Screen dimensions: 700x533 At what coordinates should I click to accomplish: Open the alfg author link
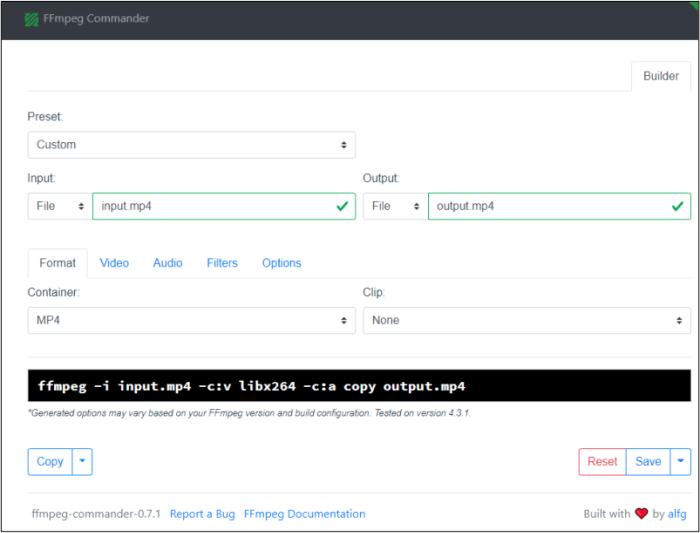(x=677, y=514)
